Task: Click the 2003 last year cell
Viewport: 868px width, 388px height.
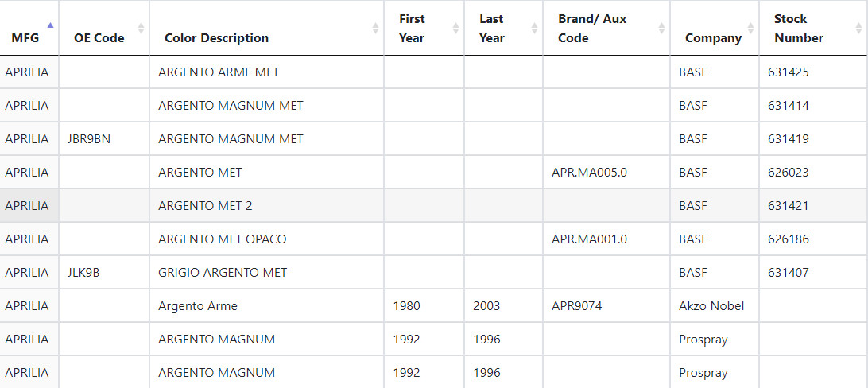Action: coord(486,306)
